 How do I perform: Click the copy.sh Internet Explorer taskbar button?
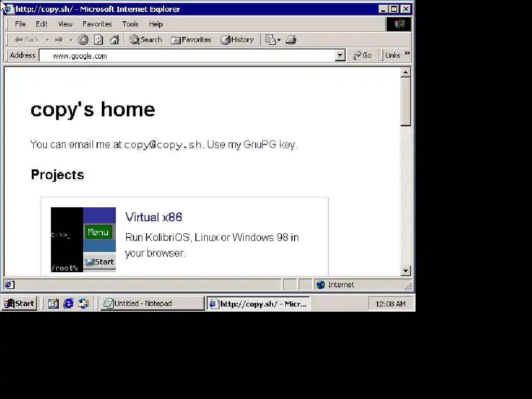coord(258,303)
